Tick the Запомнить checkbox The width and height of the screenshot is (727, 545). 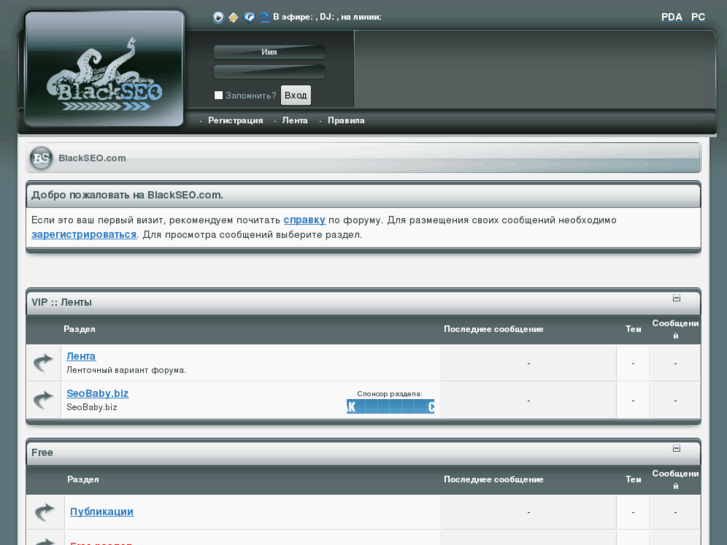pos(218,95)
